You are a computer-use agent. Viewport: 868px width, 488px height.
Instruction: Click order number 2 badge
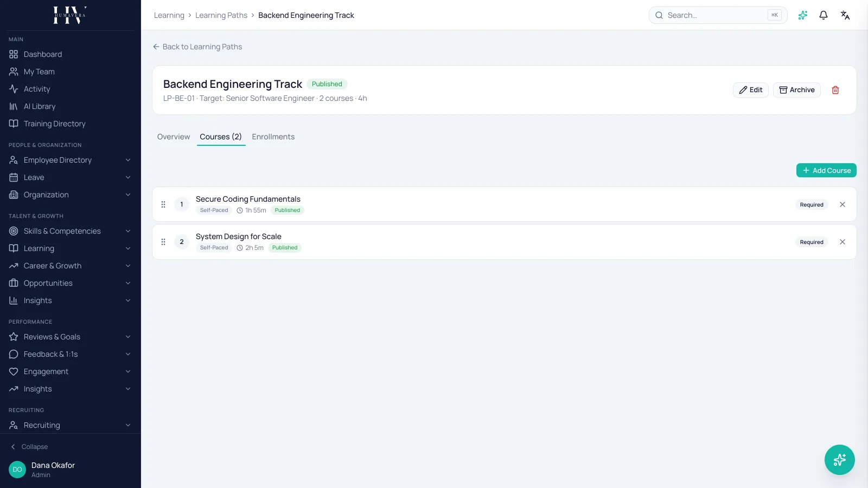[x=182, y=242]
